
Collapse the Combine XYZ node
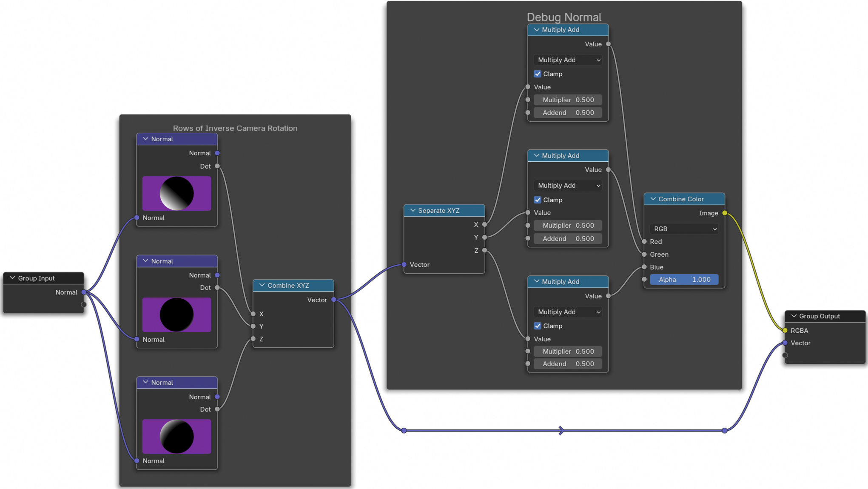tap(262, 285)
